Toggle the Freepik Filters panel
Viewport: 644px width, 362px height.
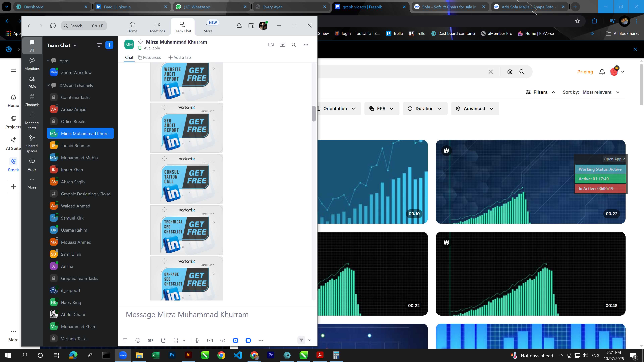(541, 92)
